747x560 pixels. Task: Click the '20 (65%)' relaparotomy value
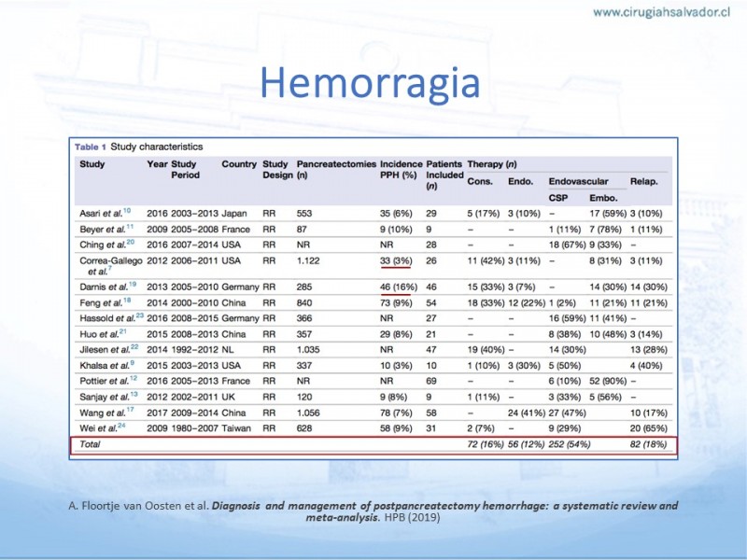tap(648, 428)
